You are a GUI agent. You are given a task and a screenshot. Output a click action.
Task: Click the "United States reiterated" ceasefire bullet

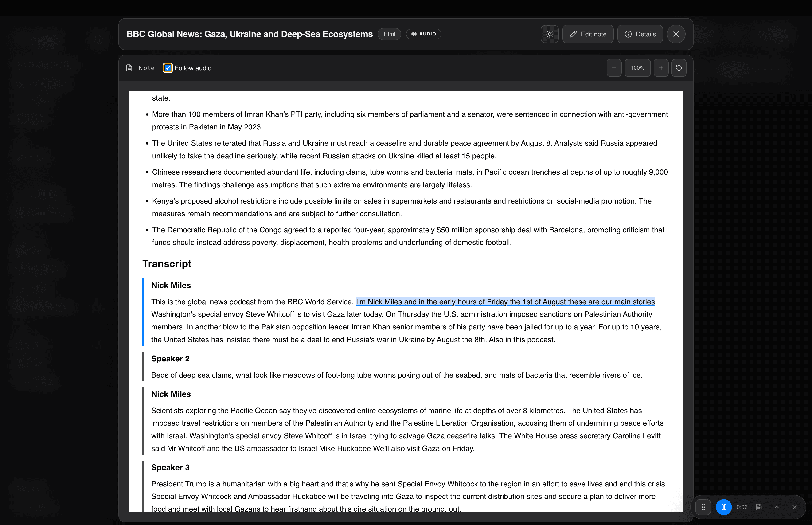click(x=405, y=149)
